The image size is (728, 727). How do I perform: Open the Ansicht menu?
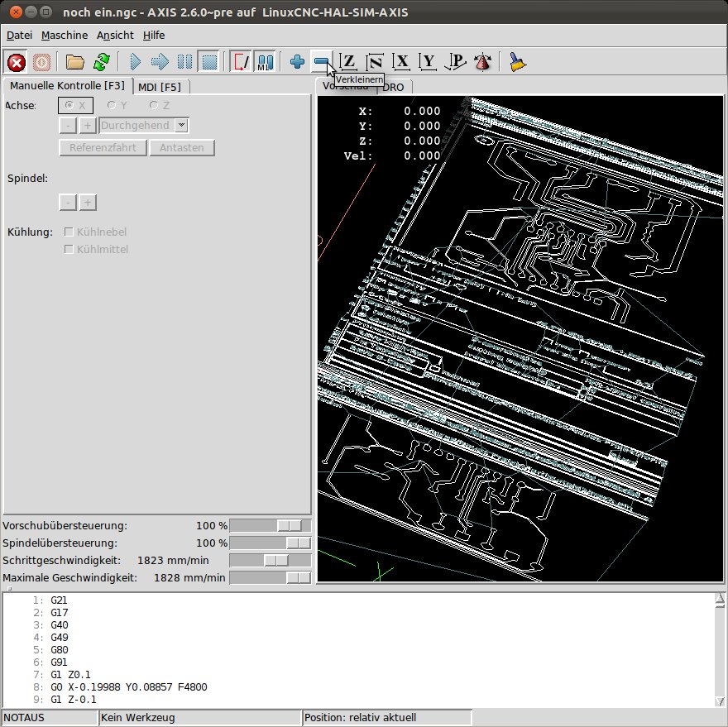(x=115, y=36)
